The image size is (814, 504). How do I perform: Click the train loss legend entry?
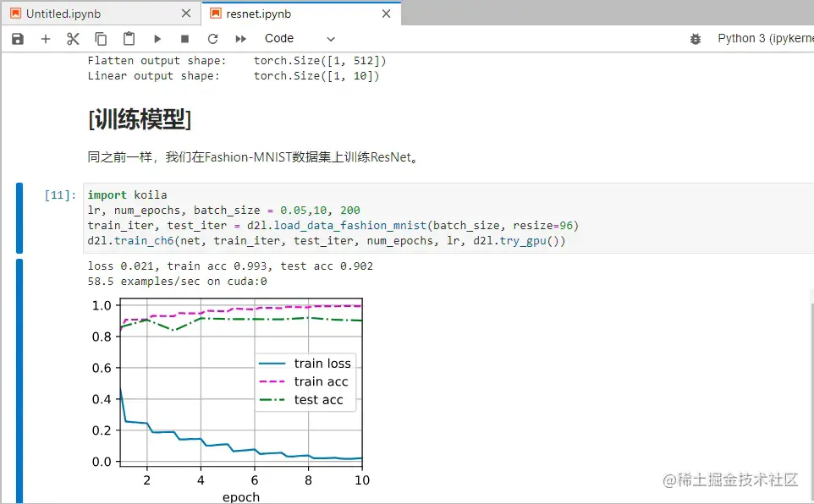click(x=305, y=364)
